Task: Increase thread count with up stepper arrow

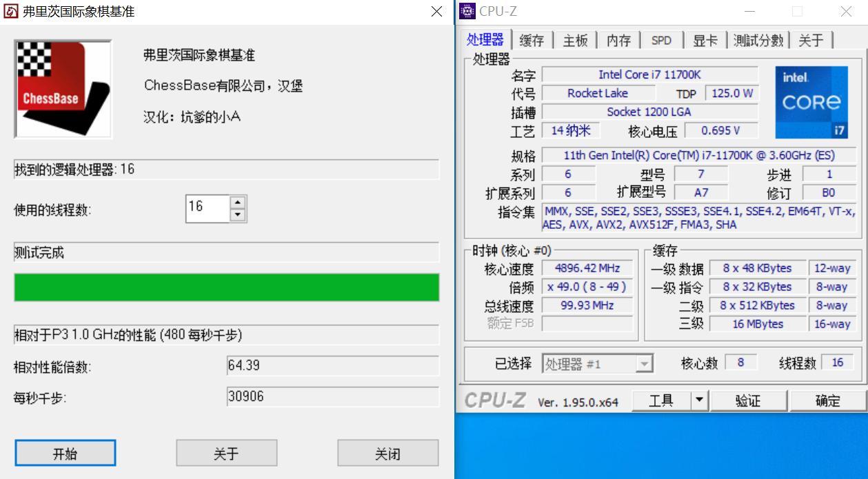Action: click(239, 203)
